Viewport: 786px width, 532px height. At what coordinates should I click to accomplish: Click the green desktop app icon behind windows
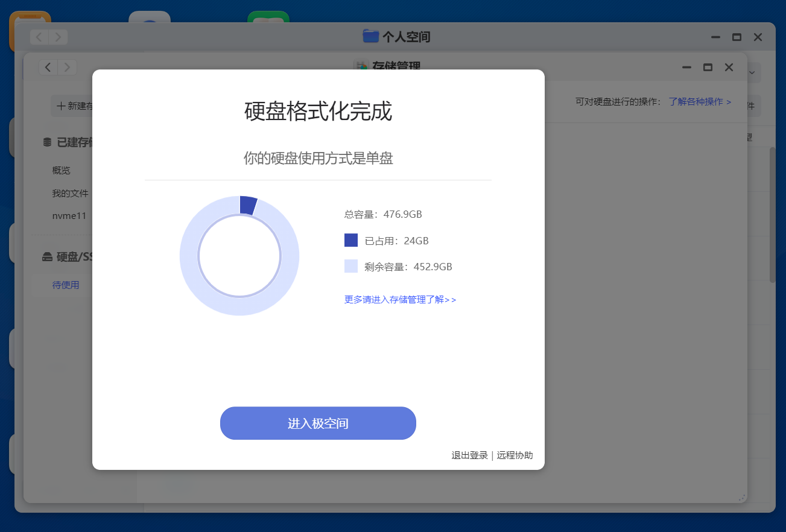pos(268,17)
